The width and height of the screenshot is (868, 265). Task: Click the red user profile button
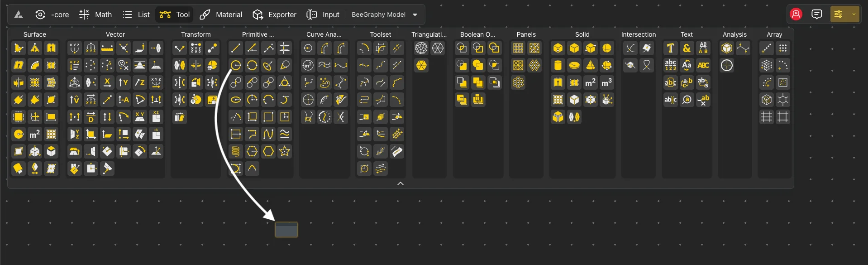click(796, 14)
